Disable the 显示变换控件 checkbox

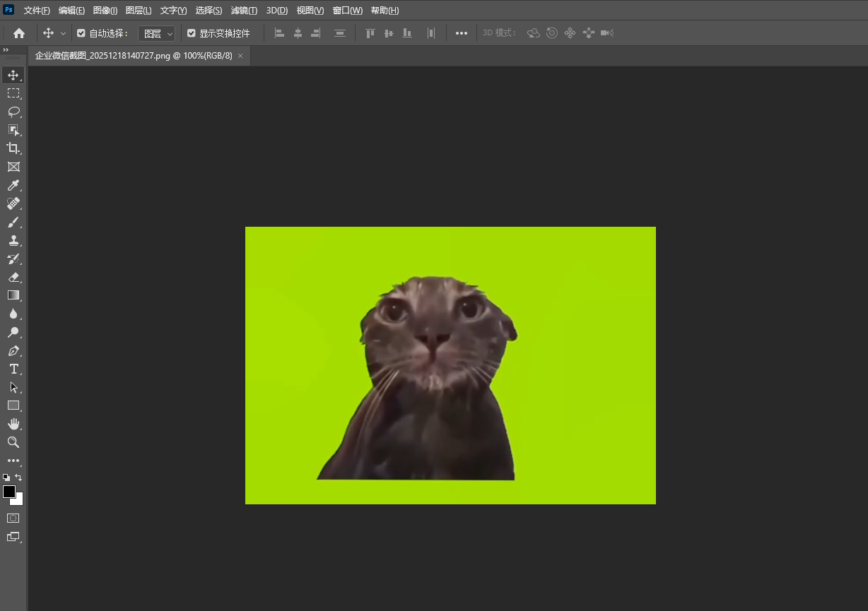pyautogui.click(x=192, y=33)
